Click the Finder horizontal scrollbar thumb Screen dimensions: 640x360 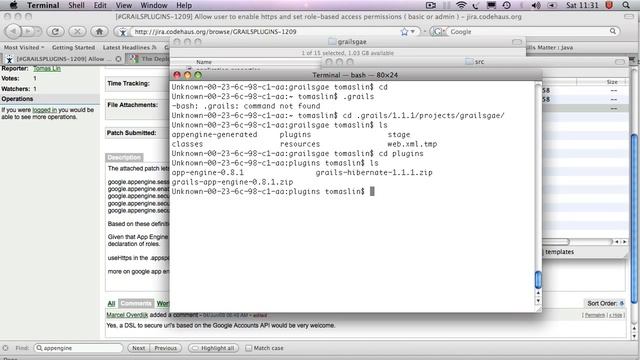click(556, 242)
